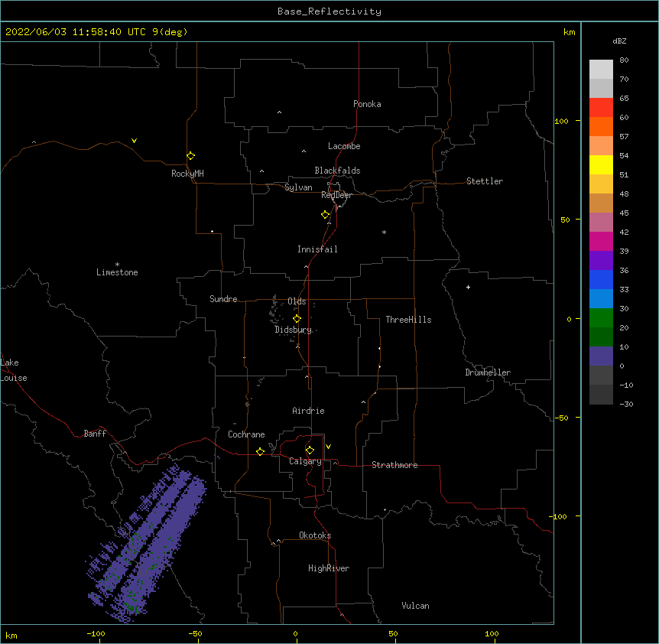Click the purple radar echo band southwest of Banff
This screenshot has width=659, height=644.
[147, 542]
